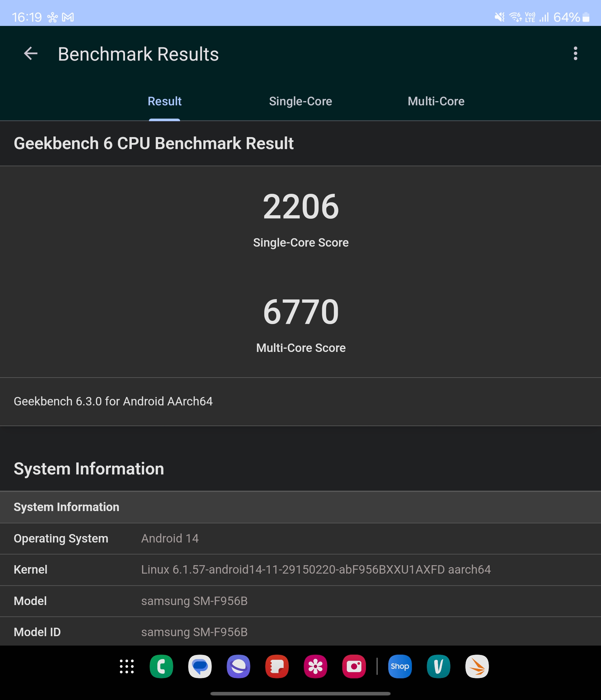Open the app drawer grid icon

click(x=127, y=667)
